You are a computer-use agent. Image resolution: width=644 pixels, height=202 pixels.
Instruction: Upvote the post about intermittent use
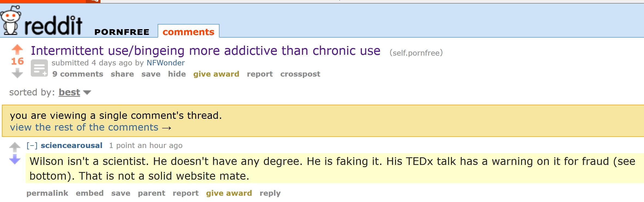pos(17,50)
